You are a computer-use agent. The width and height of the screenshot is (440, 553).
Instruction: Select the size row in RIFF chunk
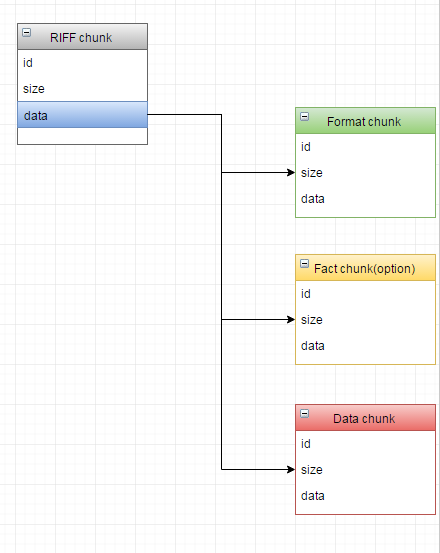coord(82,89)
